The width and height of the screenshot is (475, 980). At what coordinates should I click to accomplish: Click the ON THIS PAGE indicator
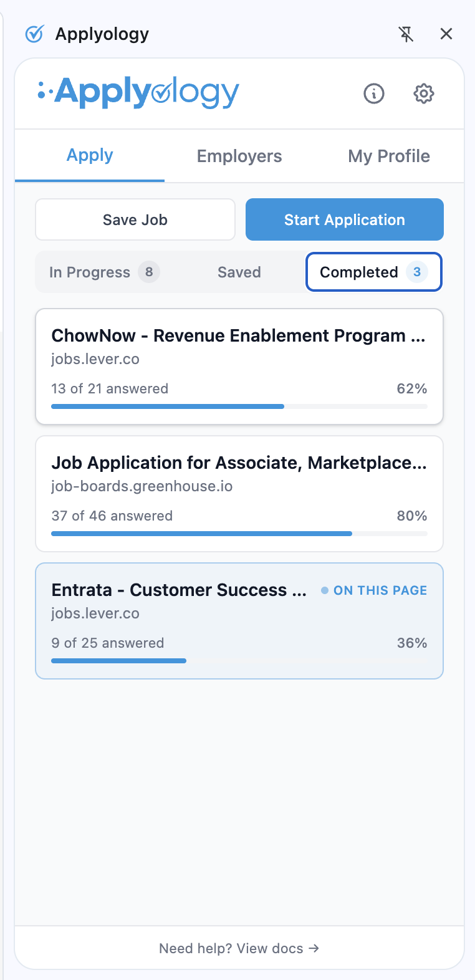(x=374, y=590)
